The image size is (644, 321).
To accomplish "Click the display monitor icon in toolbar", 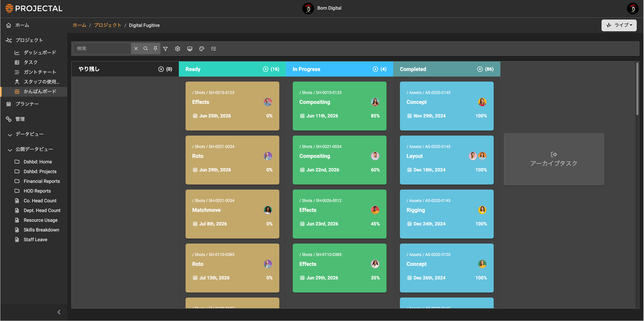I will (190, 49).
